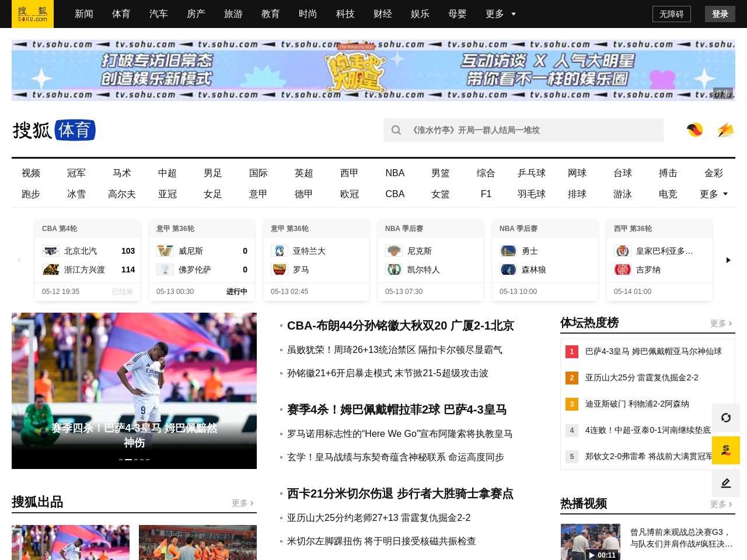Open ranking item 4 中超-亚泰0-1河南
This screenshot has height=560, width=747.
pos(647,430)
